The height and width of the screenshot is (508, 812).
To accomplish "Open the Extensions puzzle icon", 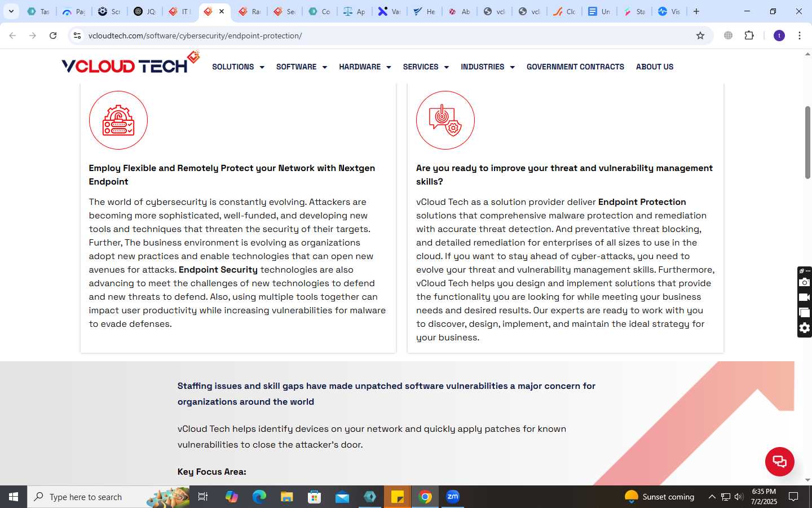I will [749, 36].
